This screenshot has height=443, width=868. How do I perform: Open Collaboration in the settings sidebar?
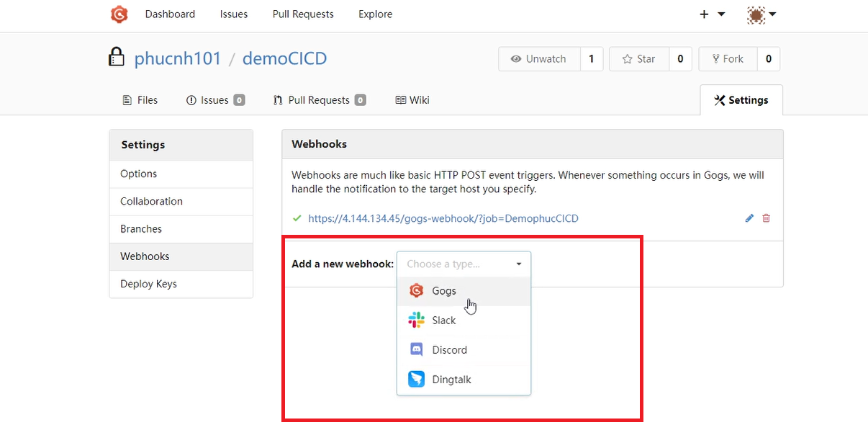[x=181, y=201]
